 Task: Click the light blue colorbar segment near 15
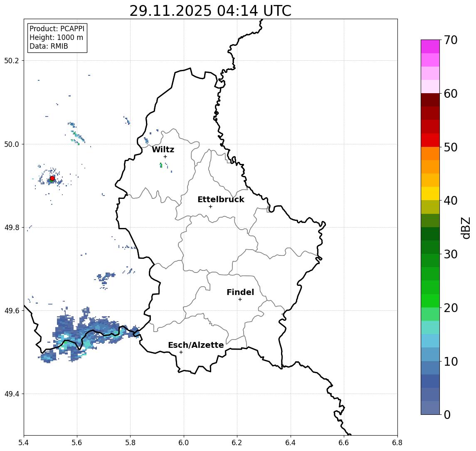coord(430,341)
